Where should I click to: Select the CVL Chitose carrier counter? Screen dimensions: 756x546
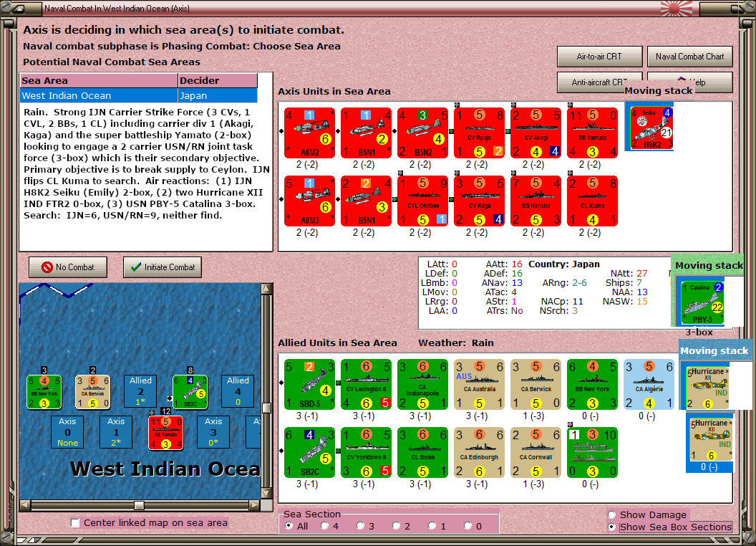pyautogui.click(x=422, y=201)
